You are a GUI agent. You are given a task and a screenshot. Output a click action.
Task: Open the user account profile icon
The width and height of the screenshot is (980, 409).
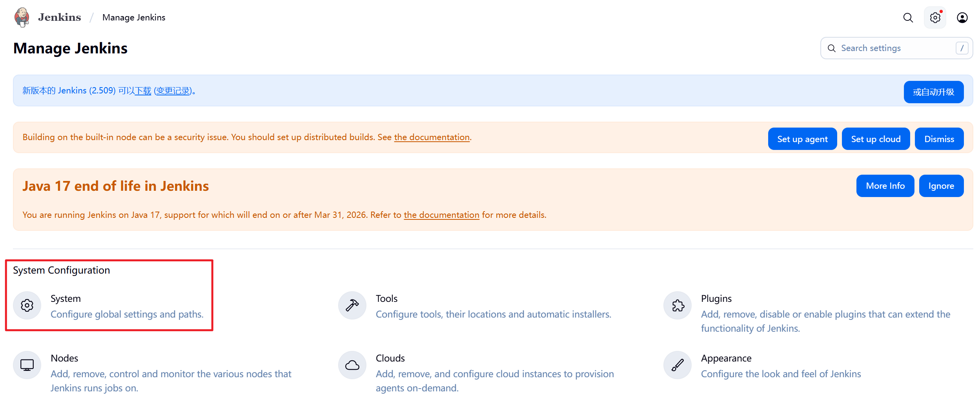pyautogui.click(x=962, y=18)
